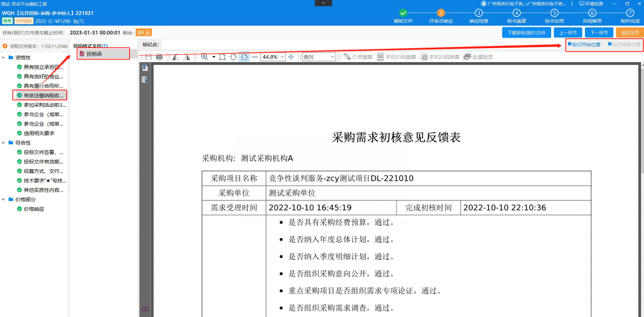This screenshot has height=317, width=644.
Task: Select tree item 结算方式、交付...
Action: [41, 172]
